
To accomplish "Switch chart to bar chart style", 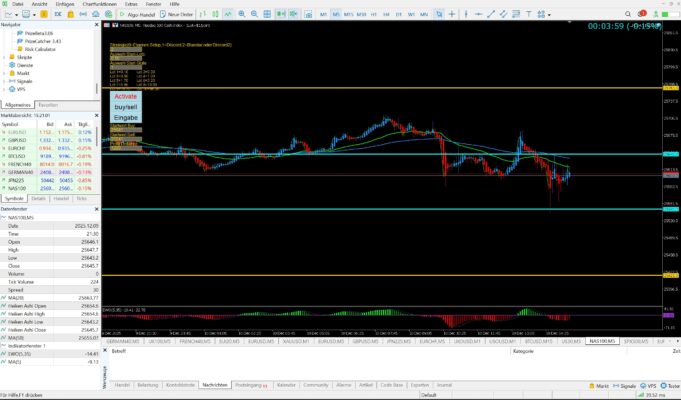I will click(x=202, y=14).
